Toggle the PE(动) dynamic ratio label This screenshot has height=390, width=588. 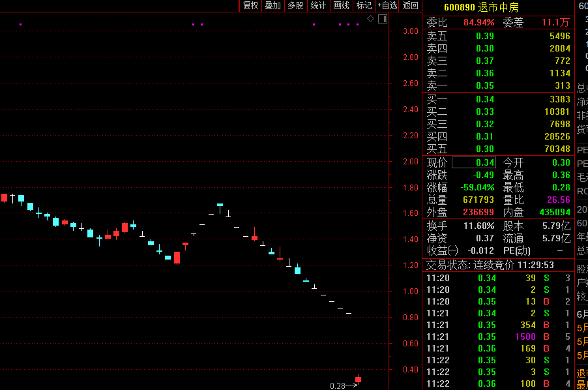(x=518, y=250)
